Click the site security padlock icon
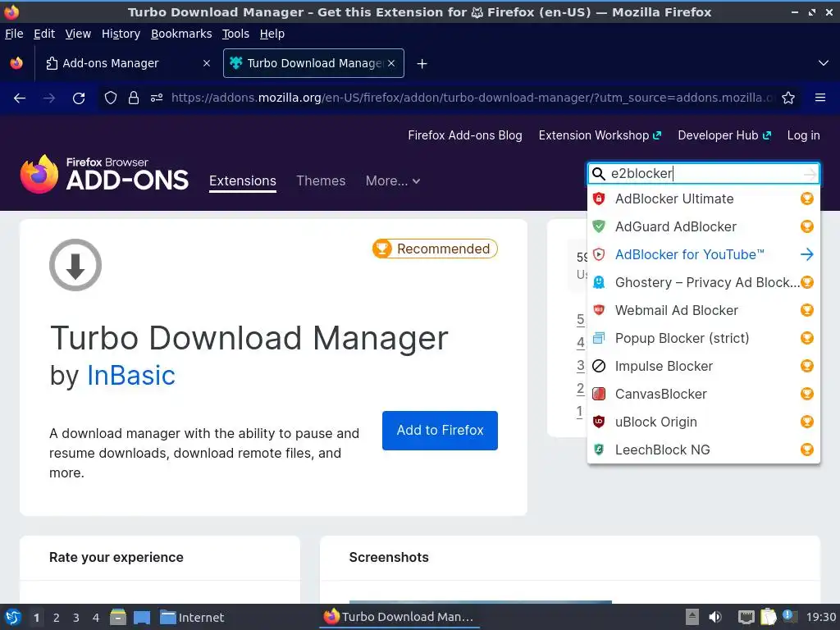Image resolution: width=840 pixels, height=630 pixels. coord(134,98)
